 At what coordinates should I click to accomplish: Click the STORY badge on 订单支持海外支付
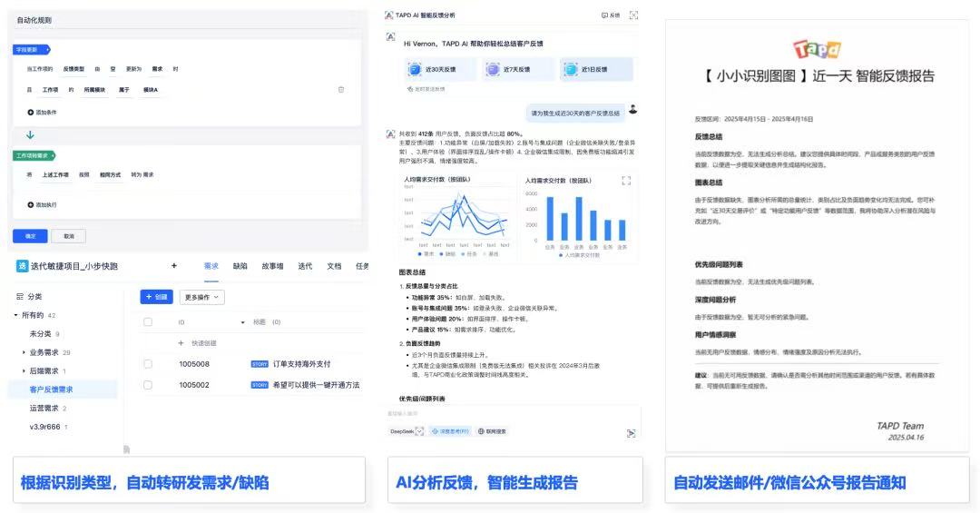[260, 364]
